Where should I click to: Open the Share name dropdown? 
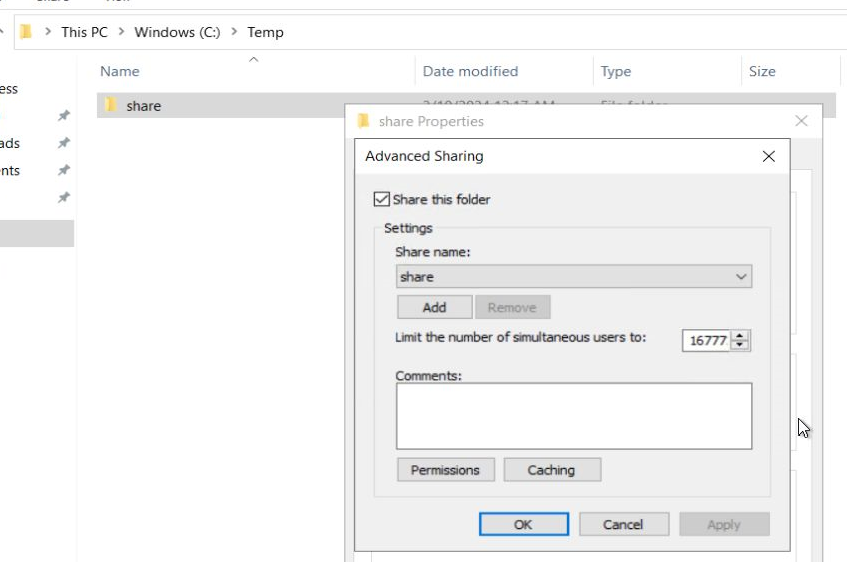click(x=574, y=277)
